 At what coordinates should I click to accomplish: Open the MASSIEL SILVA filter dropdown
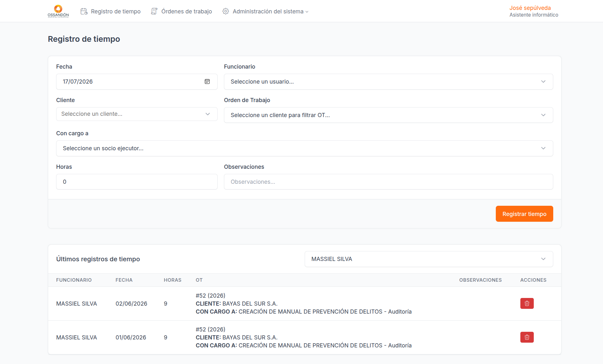428,259
